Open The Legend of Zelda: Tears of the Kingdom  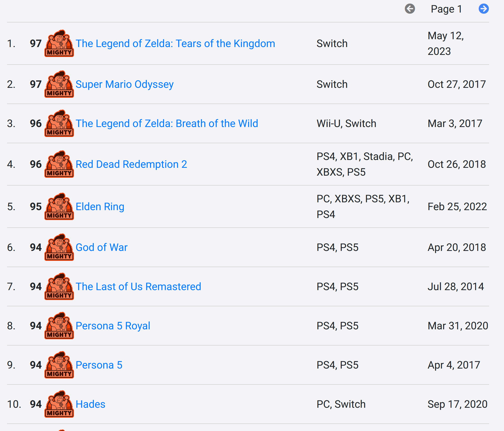175,43
